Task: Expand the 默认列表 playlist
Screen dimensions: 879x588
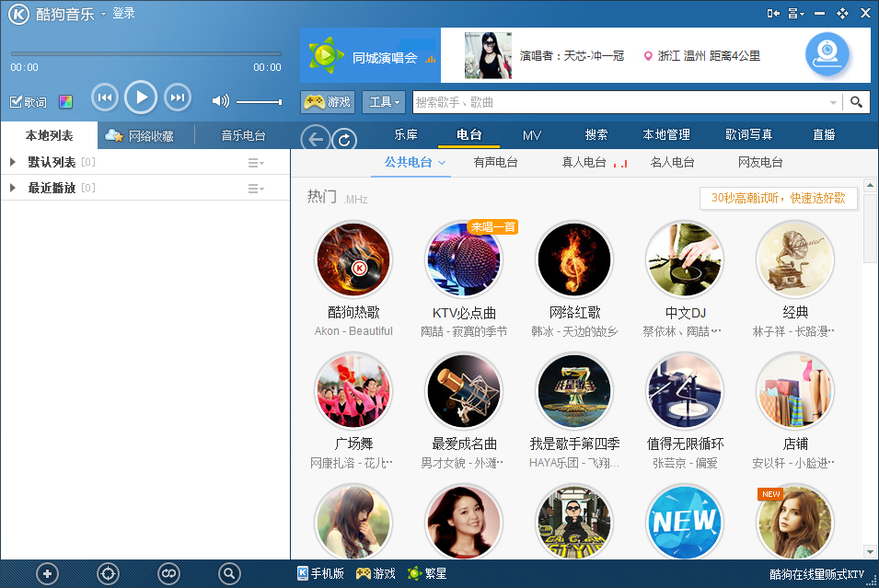Action: click(x=13, y=162)
